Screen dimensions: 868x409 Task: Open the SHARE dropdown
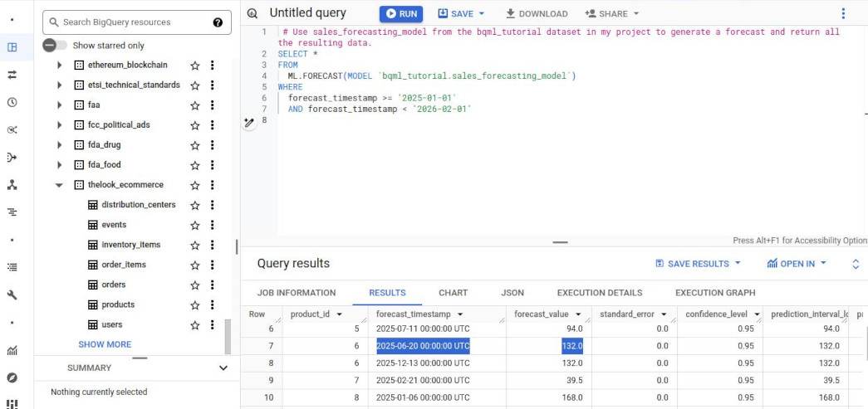point(611,14)
